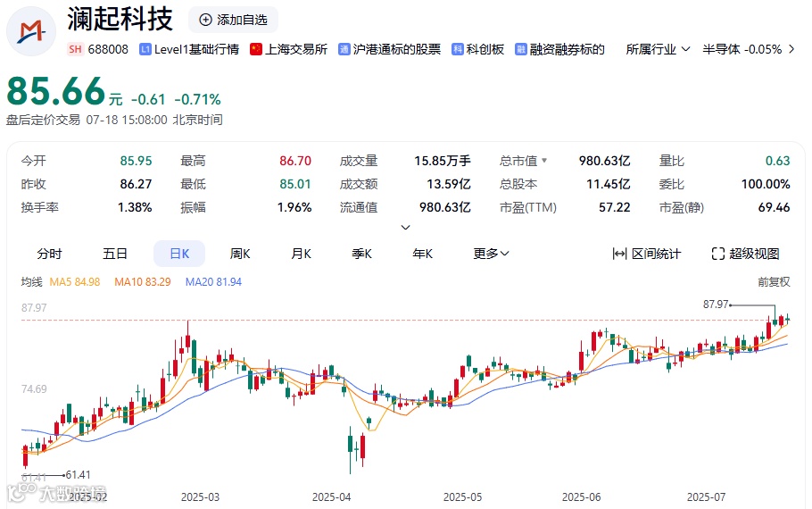Image resolution: width=812 pixels, height=509 pixels.
Task: Expand the 所属行业 dropdown
Action: pos(658,49)
